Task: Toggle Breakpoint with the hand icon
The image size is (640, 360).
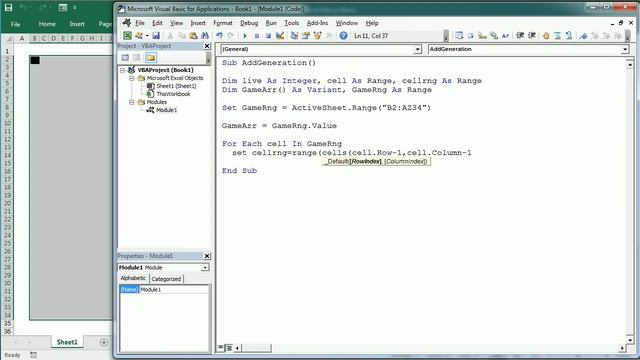Action: [546, 36]
